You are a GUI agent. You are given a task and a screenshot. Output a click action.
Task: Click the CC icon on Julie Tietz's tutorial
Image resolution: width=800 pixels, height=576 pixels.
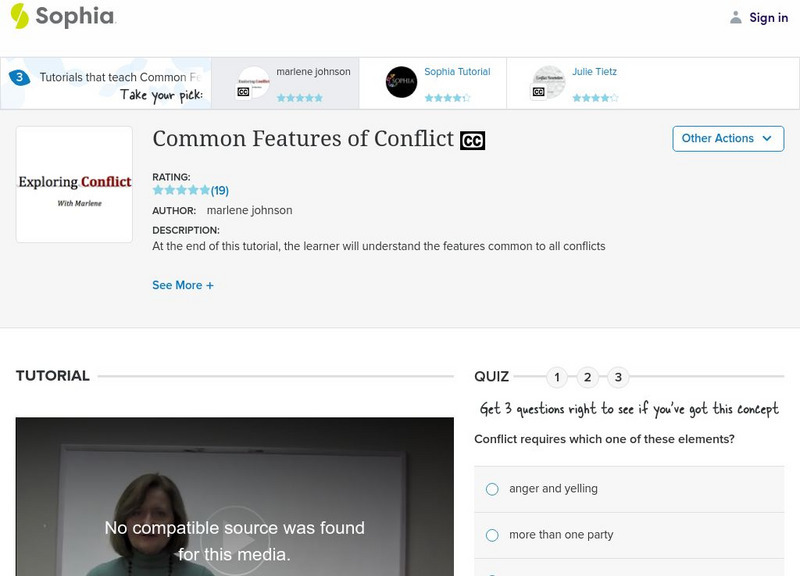click(x=541, y=90)
